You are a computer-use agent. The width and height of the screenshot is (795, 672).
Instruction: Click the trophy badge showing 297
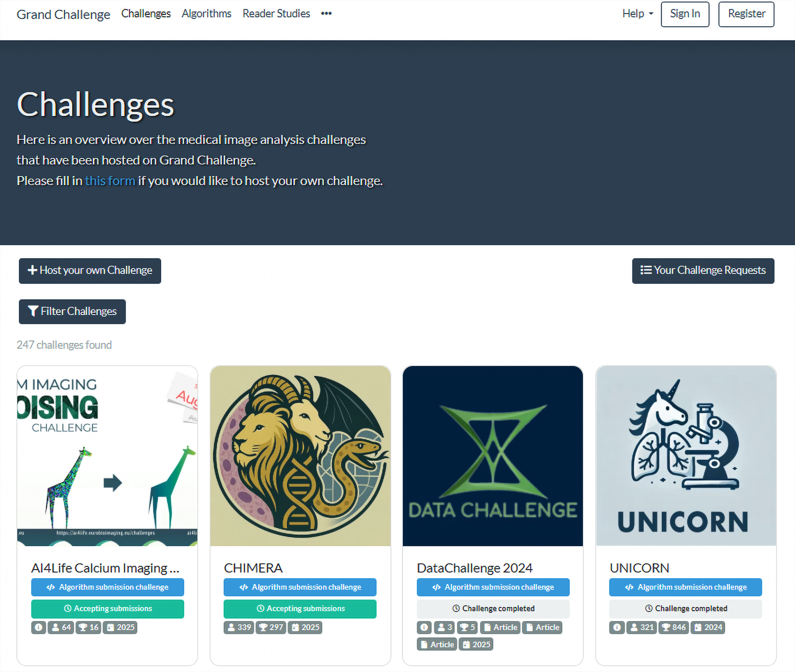(x=271, y=627)
